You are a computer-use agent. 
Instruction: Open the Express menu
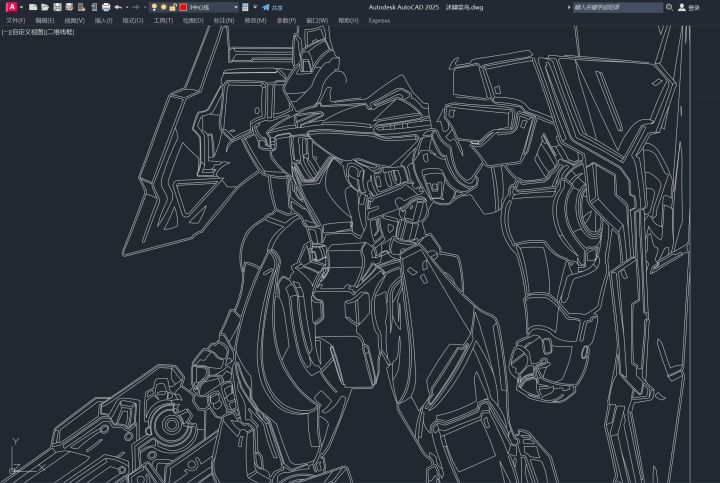(x=379, y=20)
